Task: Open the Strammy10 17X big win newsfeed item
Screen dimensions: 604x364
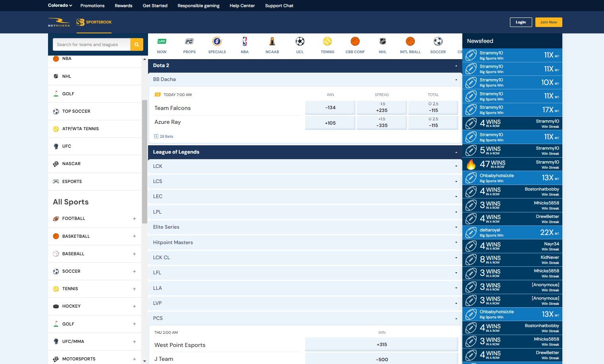Action: [x=512, y=110]
